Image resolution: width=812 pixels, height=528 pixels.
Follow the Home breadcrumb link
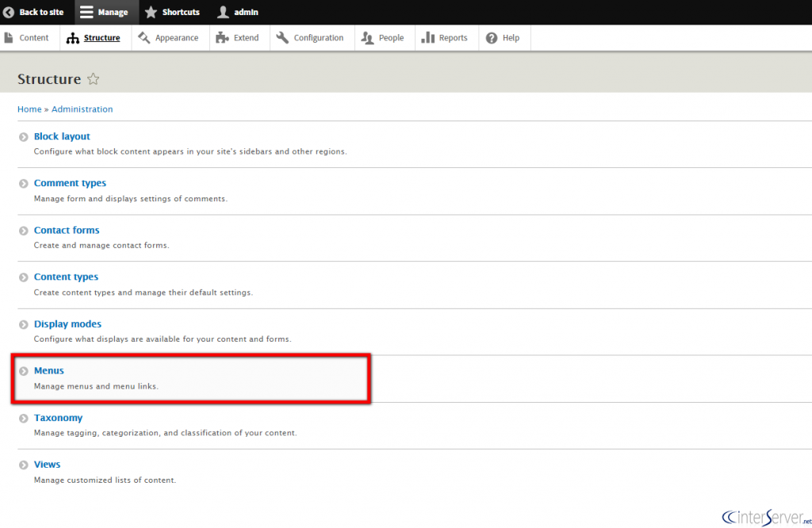pos(29,109)
